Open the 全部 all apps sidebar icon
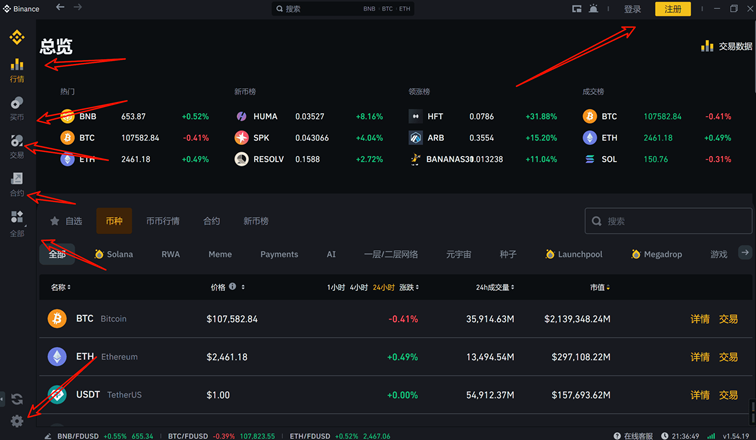756x440 pixels. (x=17, y=217)
